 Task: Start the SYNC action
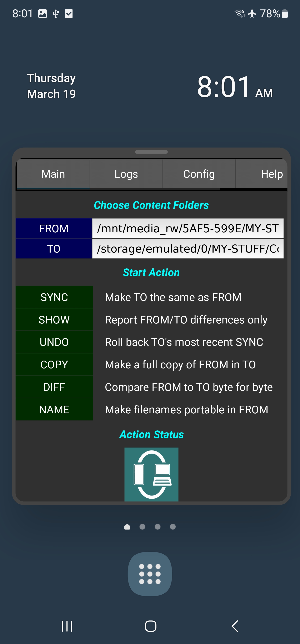tap(54, 297)
